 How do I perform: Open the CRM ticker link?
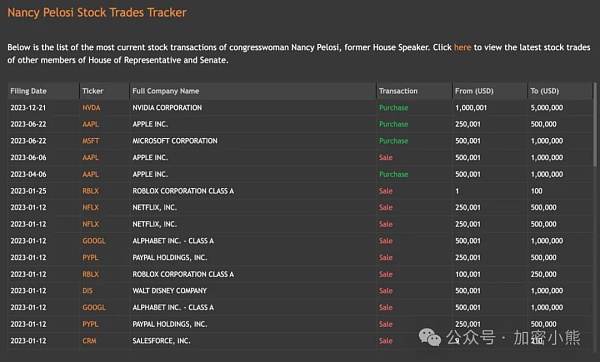tap(89, 341)
